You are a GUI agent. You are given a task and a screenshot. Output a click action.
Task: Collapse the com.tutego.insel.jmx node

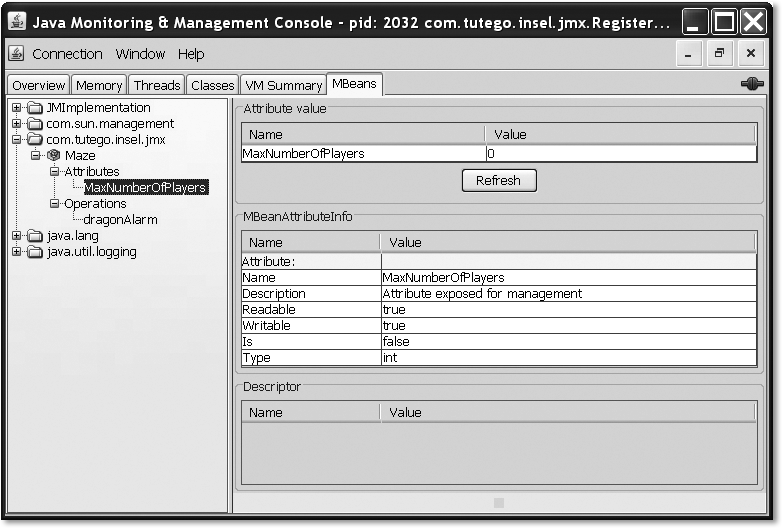[16, 140]
